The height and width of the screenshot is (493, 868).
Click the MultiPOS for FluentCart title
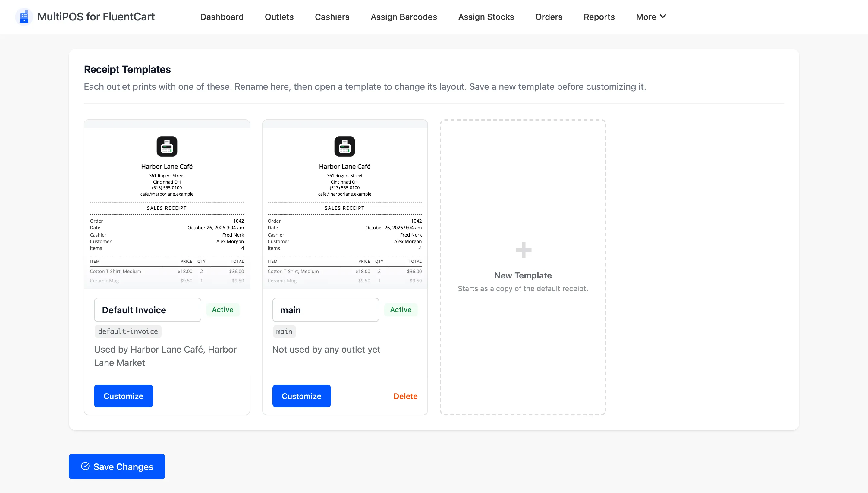[x=96, y=17]
